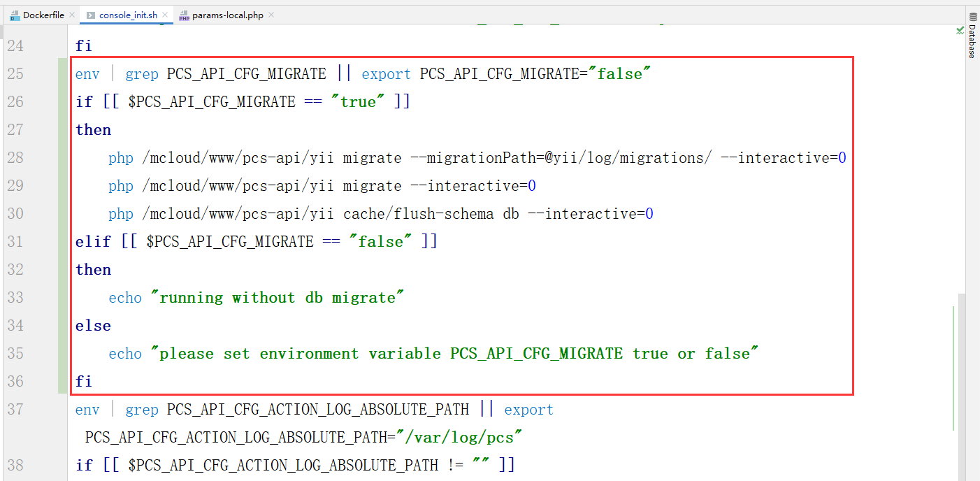This screenshot has height=481, width=980.
Task: Place cursor on "running without db migrate" string
Action: click(x=278, y=298)
